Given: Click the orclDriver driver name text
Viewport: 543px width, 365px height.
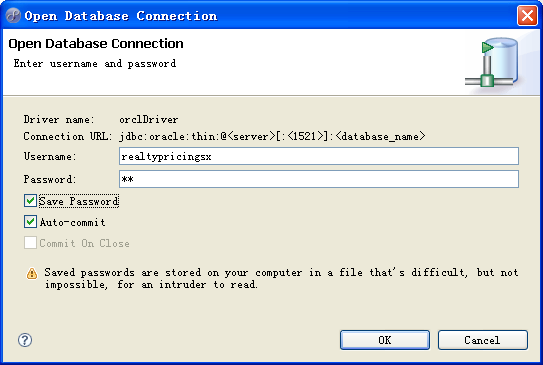Looking at the screenshot, I should coord(149,119).
